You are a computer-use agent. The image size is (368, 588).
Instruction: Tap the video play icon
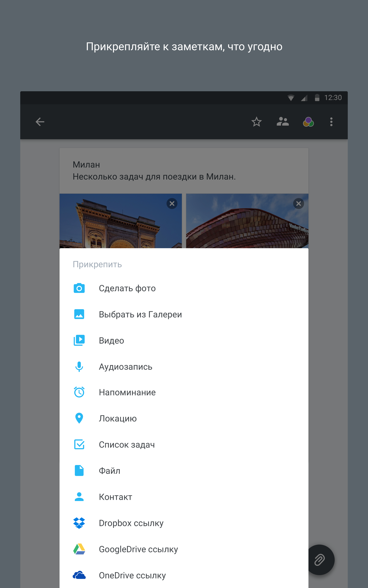click(x=79, y=340)
